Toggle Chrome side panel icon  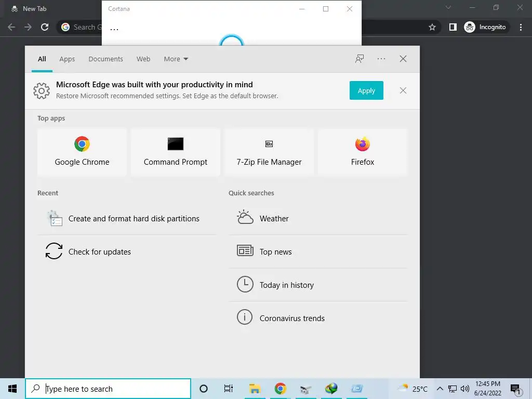[453, 27]
